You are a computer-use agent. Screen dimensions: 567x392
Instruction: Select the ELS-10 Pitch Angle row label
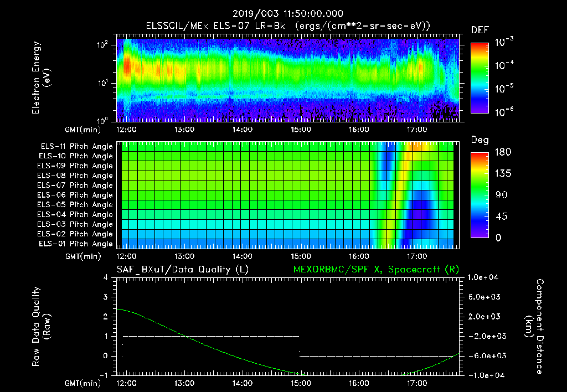[x=76, y=156]
